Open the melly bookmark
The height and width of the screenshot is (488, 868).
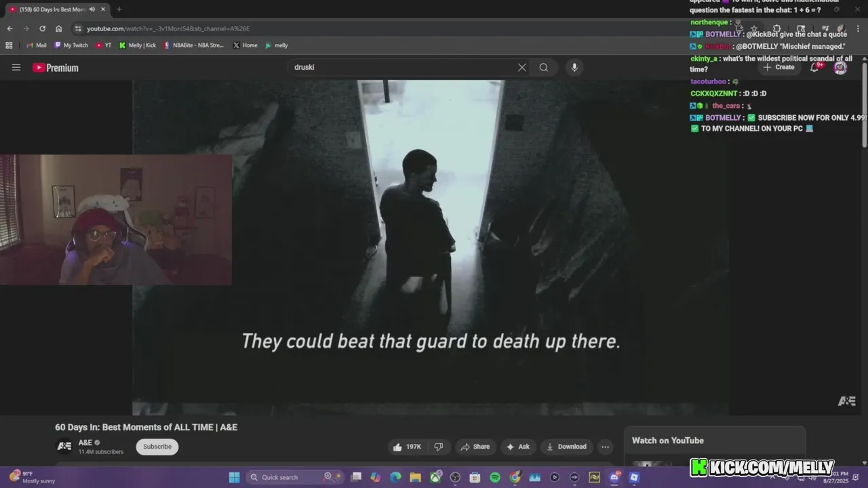tap(276, 45)
